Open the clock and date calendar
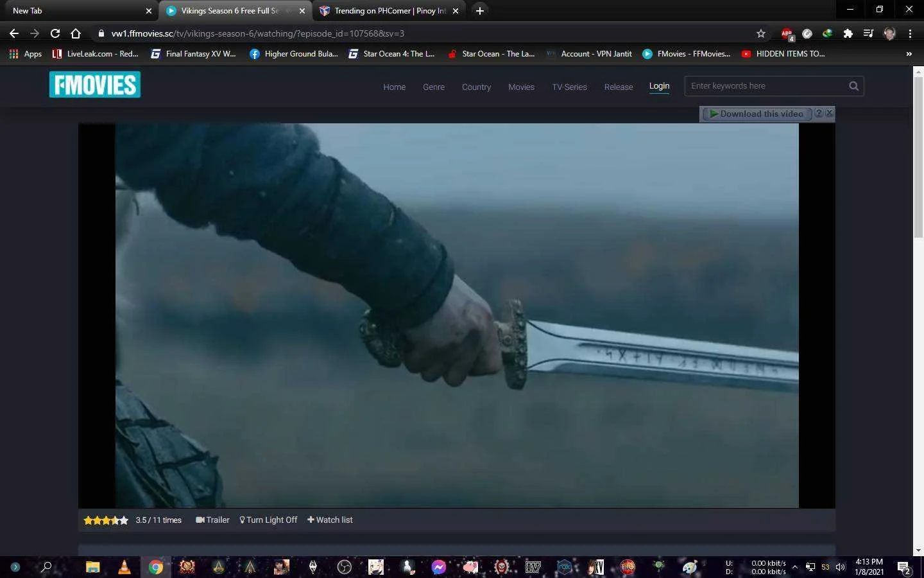 coord(869,567)
